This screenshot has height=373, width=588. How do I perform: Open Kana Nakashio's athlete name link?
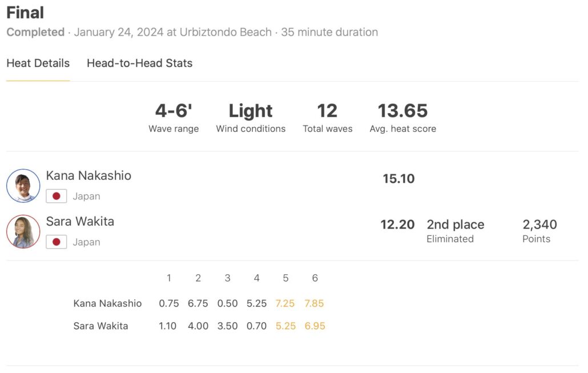click(88, 176)
